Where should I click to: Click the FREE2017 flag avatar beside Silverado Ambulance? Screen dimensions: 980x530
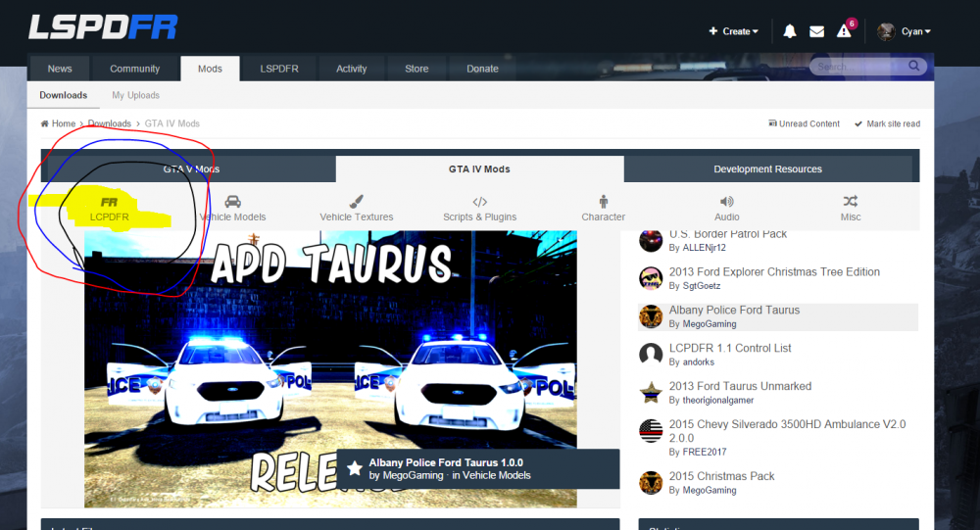[651, 431]
